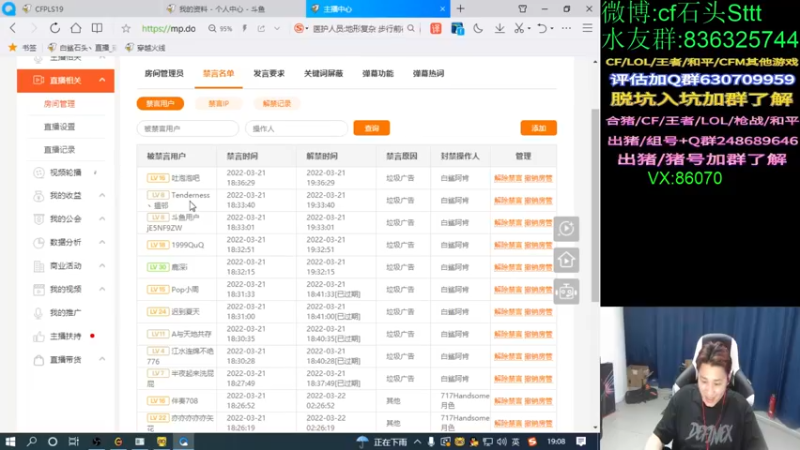Image resolution: width=800 pixels, height=450 pixels.
Task: Select 直播记录 in the sidebar
Action: 59,149
